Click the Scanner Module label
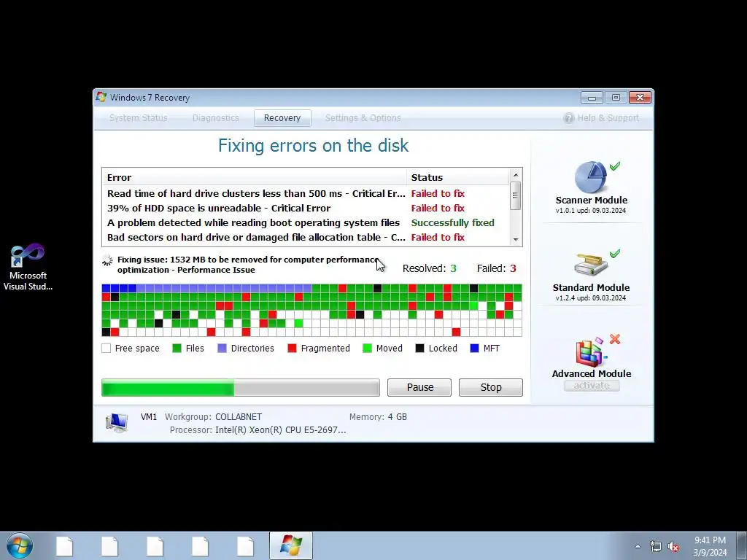Viewport: 747px width, 560px height. coord(591,200)
